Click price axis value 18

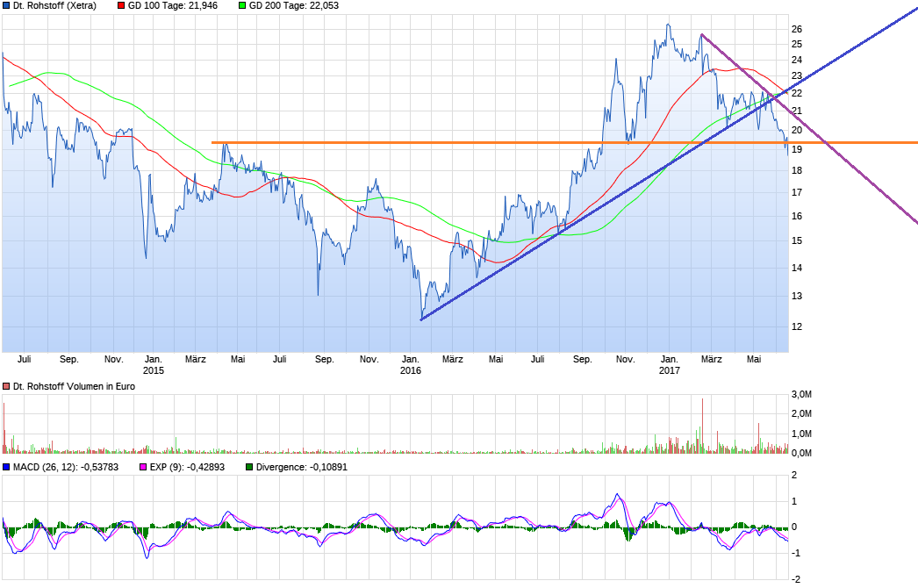pyautogui.click(x=797, y=170)
